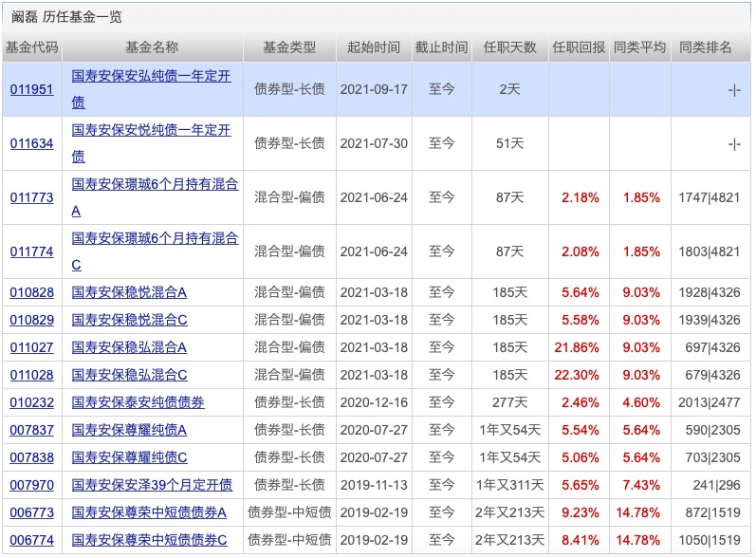
Task: Select ranking 1803|4821
Action: pyautogui.click(x=709, y=251)
